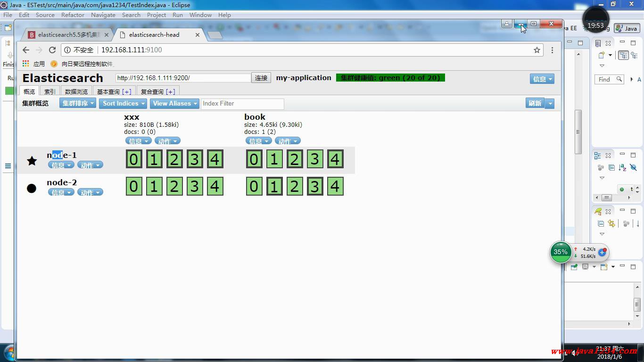The image size is (644, 362).
Task: Toggle the hide filter icon in Eclipse Outline
Action: tap(633, 167)
